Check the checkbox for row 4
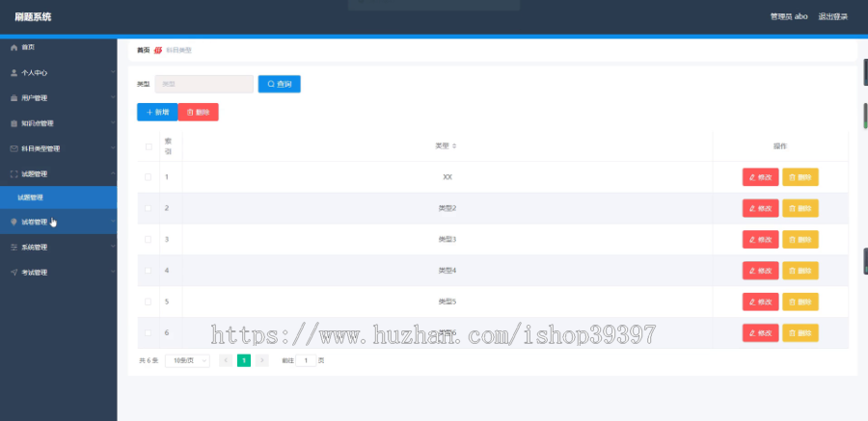 (149, 271)
